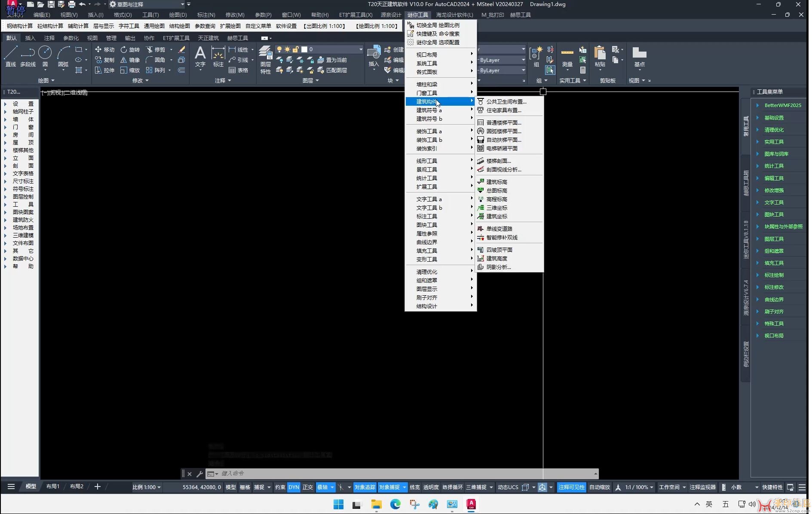Click the coordinates readout 55364, 42080, 0
Screen dimensions: 812x514
click(202, 487)
